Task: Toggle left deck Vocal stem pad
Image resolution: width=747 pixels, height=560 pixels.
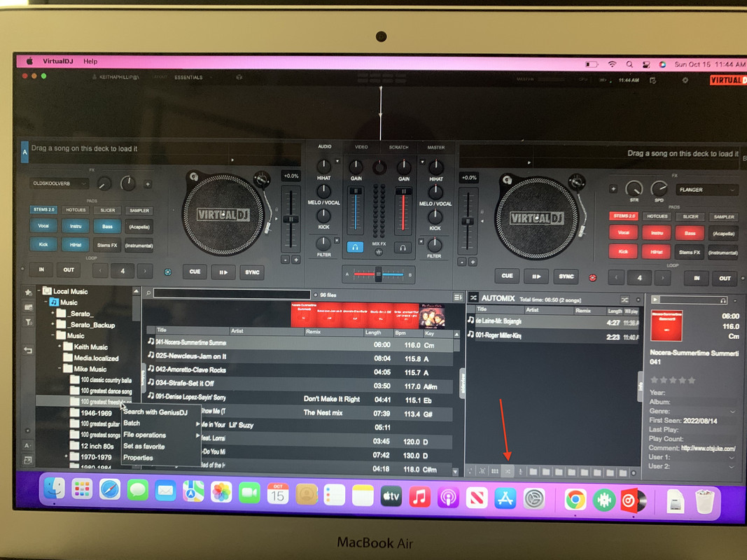Action: coord(43,225)
